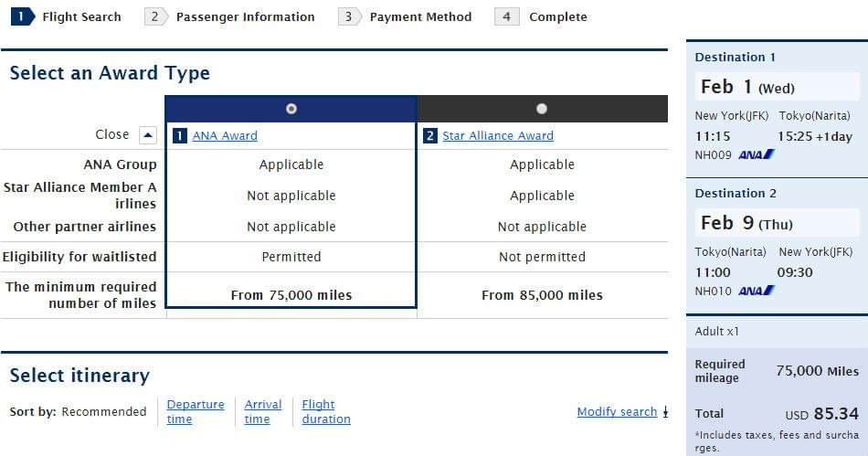Click the number 2 badge by Star Alliance Award

pyautogui.click(x=431, y=136)
